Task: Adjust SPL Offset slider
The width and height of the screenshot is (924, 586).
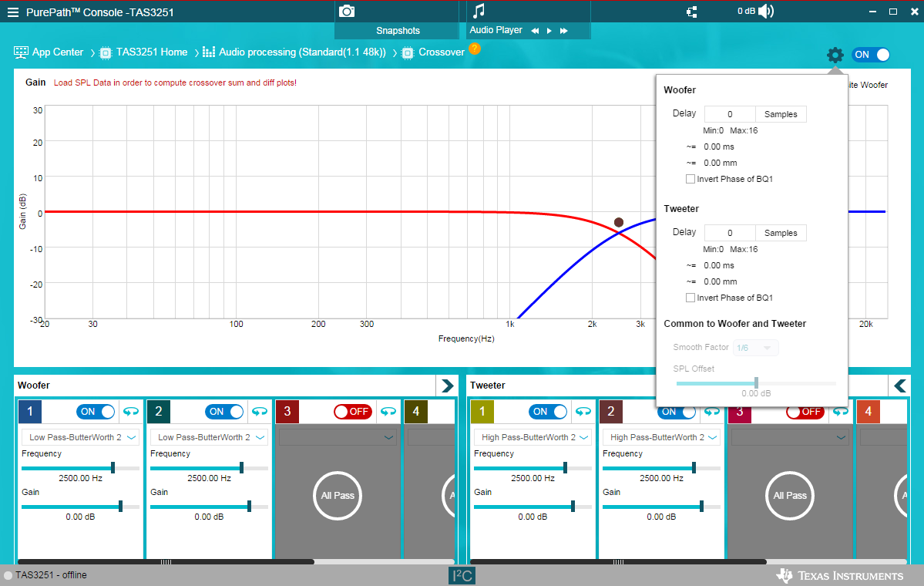Action: [x=756, y=383]
